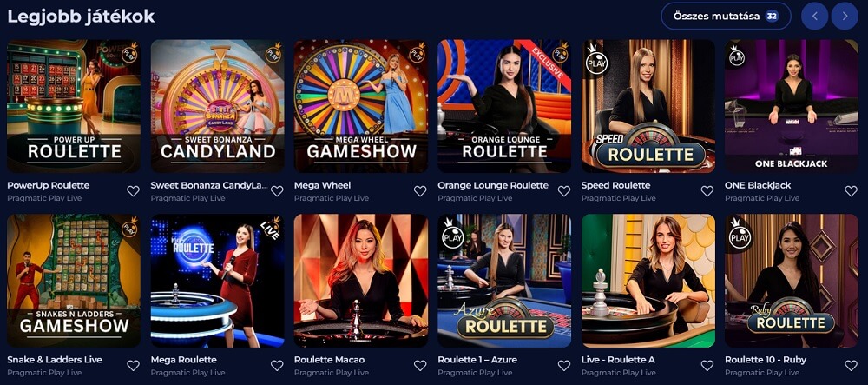Favorite ONE Blackjack with heart icon

click(x=851, y=191)
